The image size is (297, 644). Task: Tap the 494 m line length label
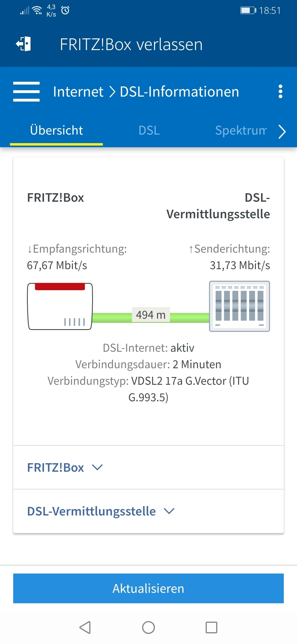point(151,315)
